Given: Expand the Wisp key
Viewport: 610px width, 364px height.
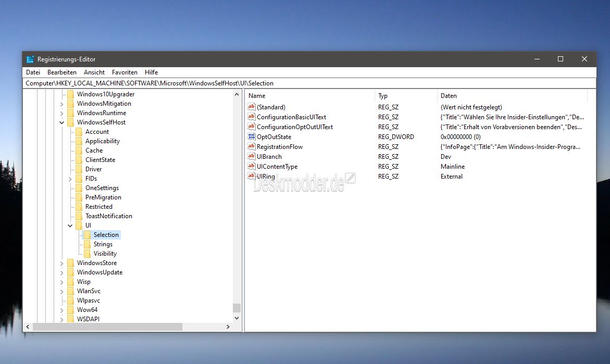Looking at the screenshot, I should point(62,282).
